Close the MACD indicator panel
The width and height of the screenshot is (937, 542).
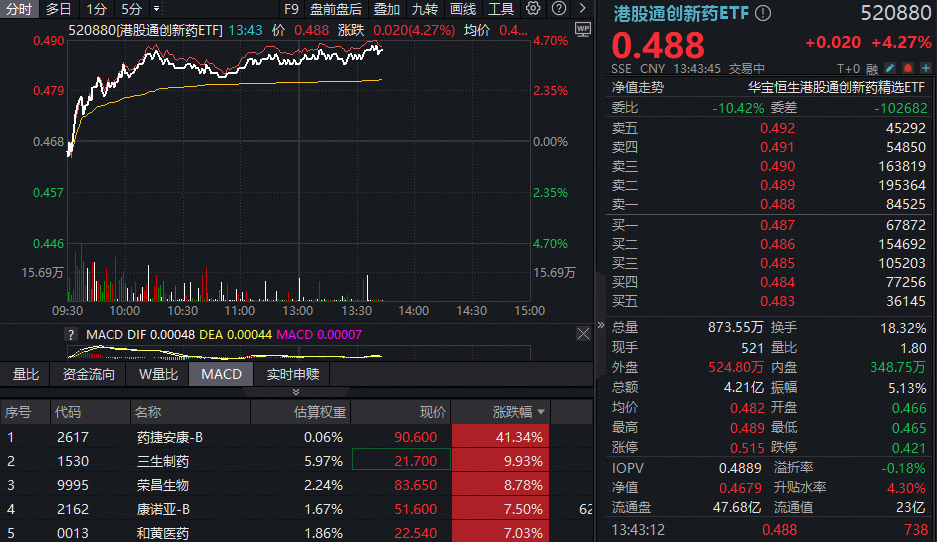[x=583, y=334]
